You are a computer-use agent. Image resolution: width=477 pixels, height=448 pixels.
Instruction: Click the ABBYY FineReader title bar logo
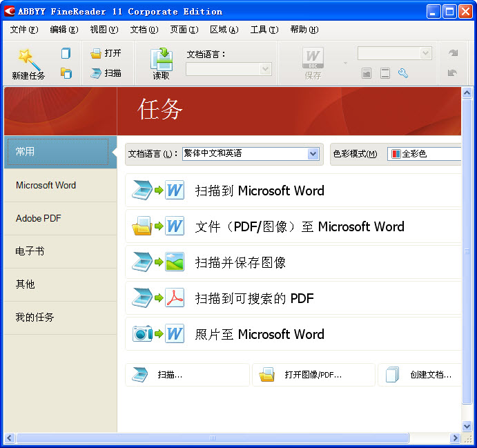[10, 11]
